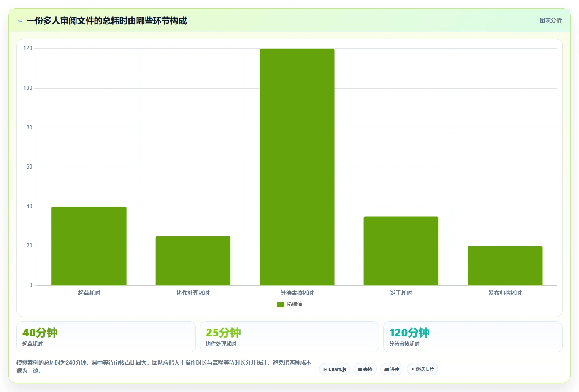The width and height of the screenshot is (579, 392).
Task: Select the 协作处理耗时 bar in chart
Action: 193,261
